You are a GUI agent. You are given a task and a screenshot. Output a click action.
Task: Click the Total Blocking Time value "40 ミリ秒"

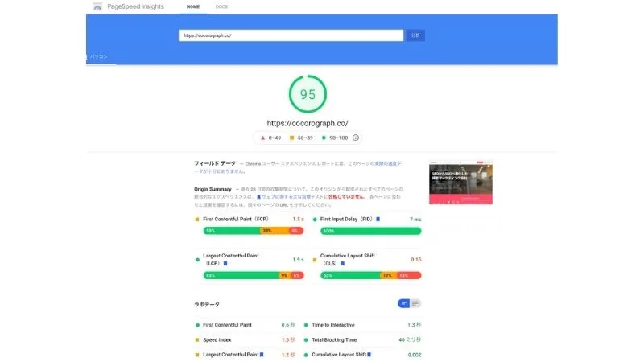(x=410, y=339)
